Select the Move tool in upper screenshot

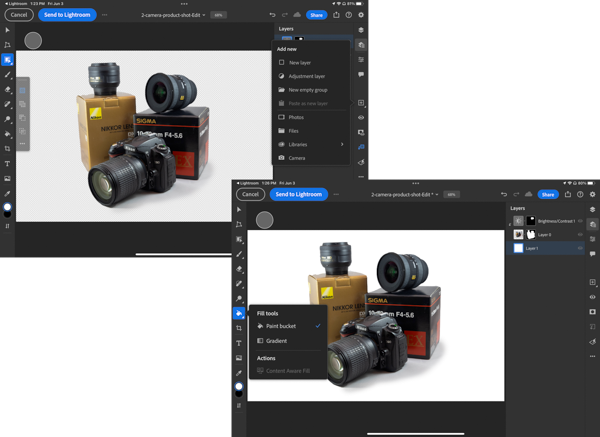[x=7, y=30]
